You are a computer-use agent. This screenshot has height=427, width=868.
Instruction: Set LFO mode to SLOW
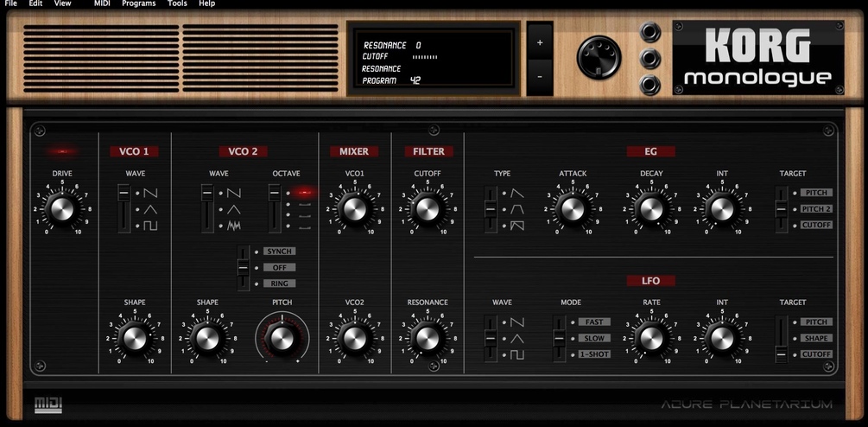[x=594, y=338]
